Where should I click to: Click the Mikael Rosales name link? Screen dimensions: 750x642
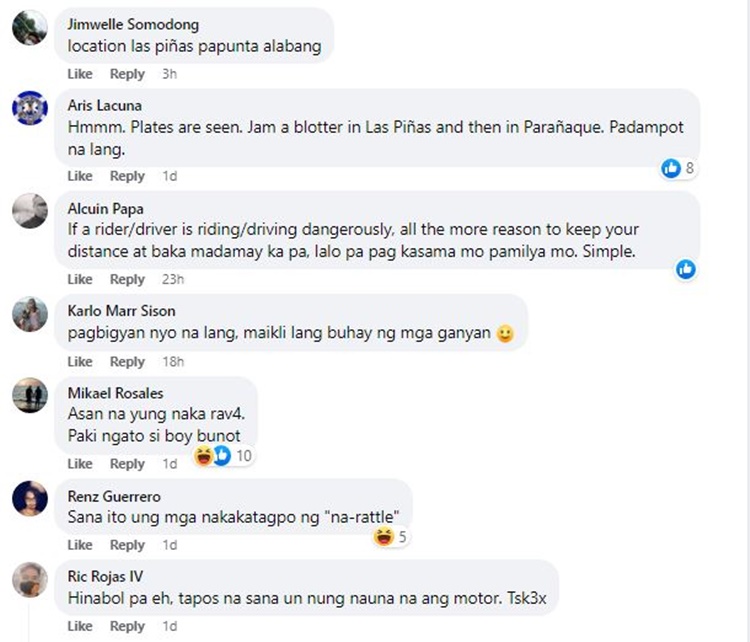[115, 393]
